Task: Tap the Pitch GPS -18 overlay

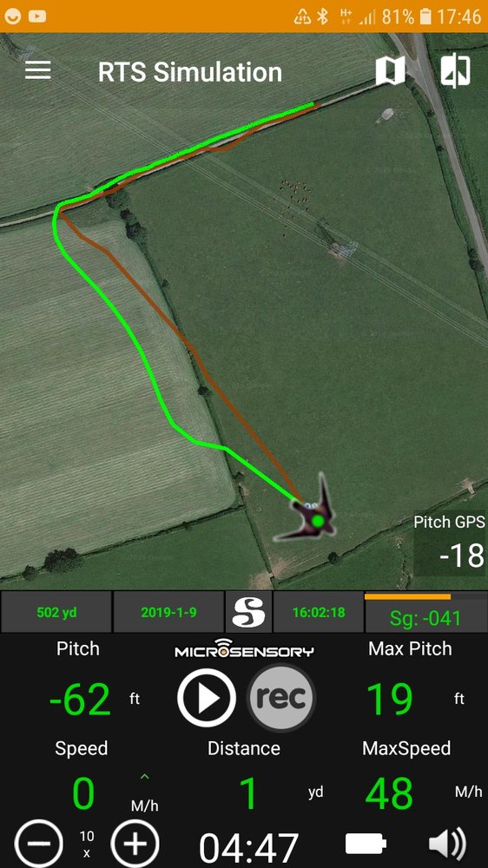Action: click(450, 542)
